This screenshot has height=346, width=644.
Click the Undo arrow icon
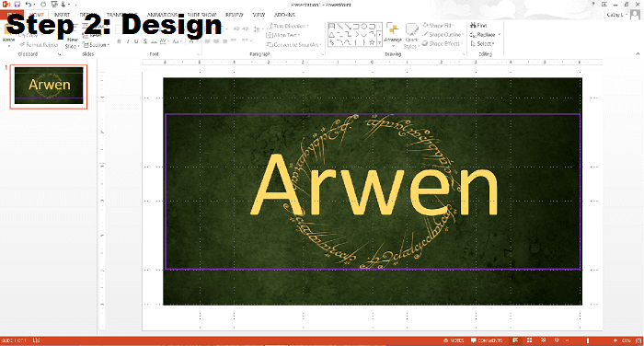28,5
